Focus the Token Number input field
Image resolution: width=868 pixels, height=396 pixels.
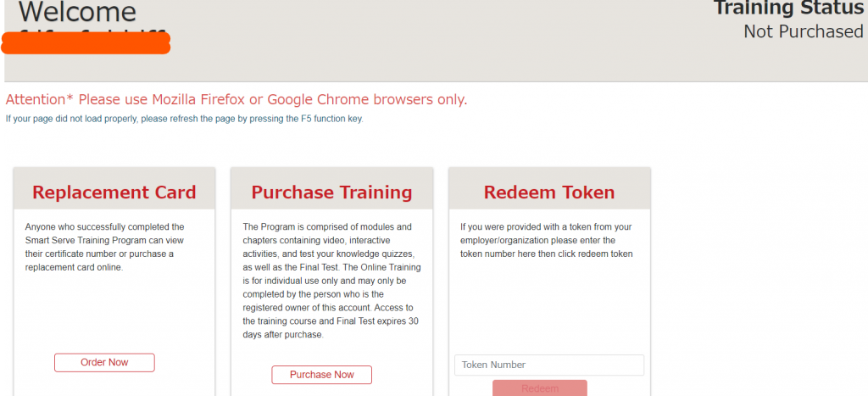[x=549, y=365]
